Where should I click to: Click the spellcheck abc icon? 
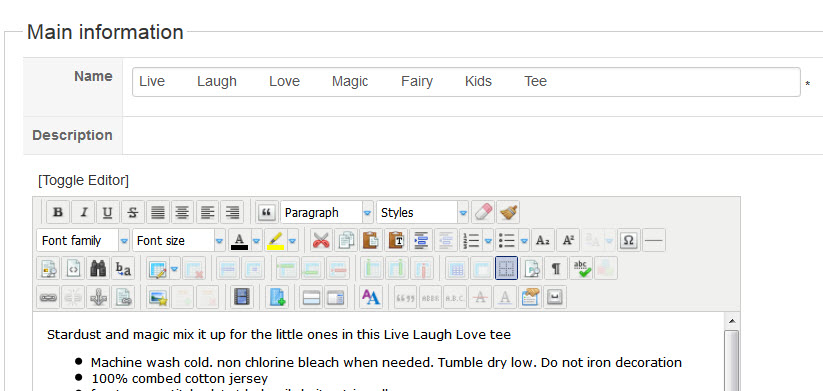coord(581,269)
